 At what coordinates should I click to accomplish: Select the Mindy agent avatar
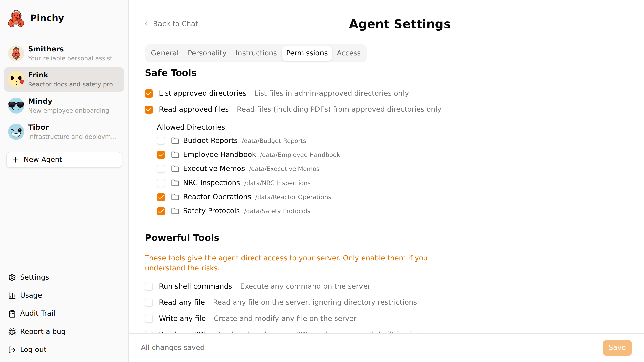16,106
